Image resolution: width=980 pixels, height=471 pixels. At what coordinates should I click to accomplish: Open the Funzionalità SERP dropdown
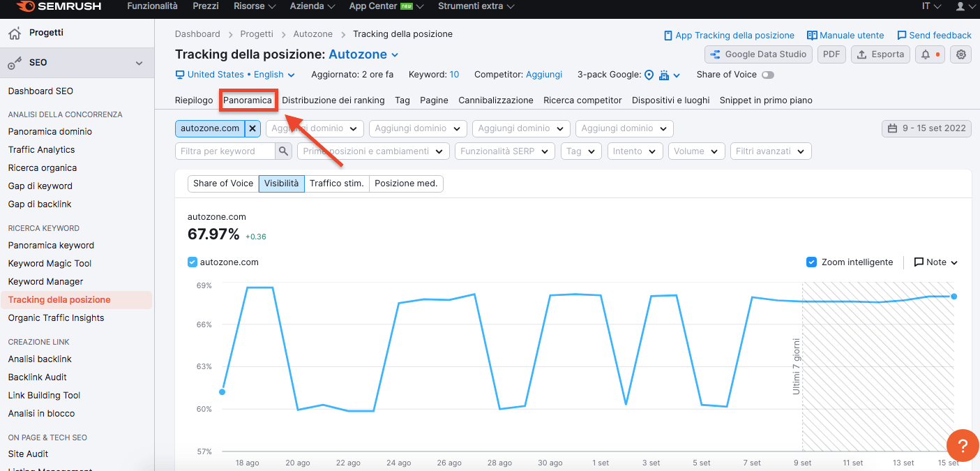point(505,151)
